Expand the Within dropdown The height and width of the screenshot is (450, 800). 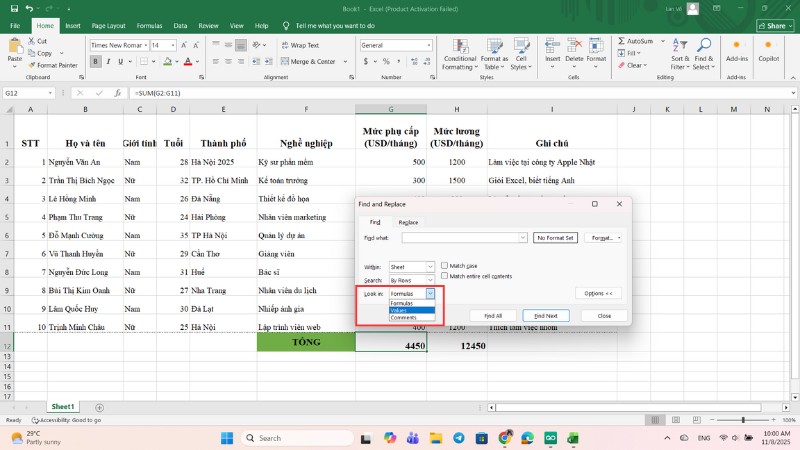point(431,267)
